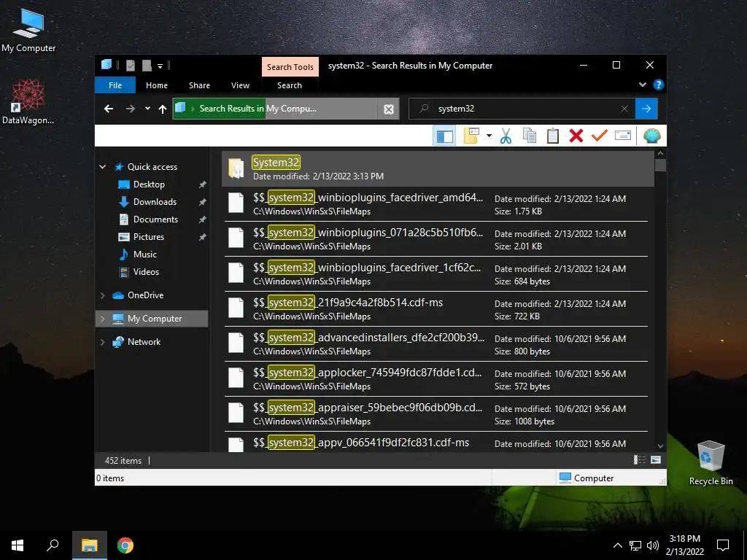Click the Forward arrow in Explorer
The height and width of the screenshot is (560, 747).
coord(130,109)
